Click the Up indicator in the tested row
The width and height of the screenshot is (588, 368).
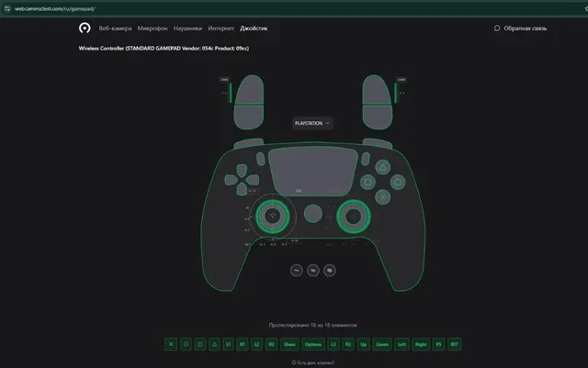click(x=364, y=344)
